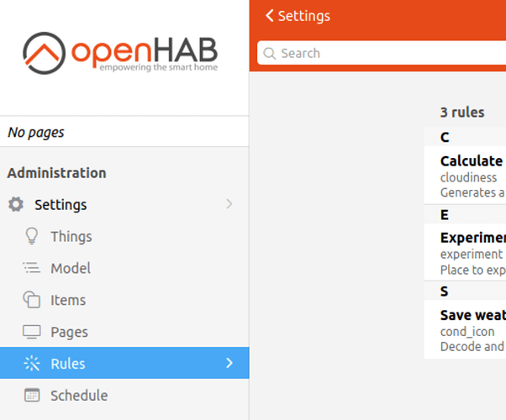This screenshot has height=420, width=506.
Task: Click into the Search rules field
Action: click(x=387, y=54)
